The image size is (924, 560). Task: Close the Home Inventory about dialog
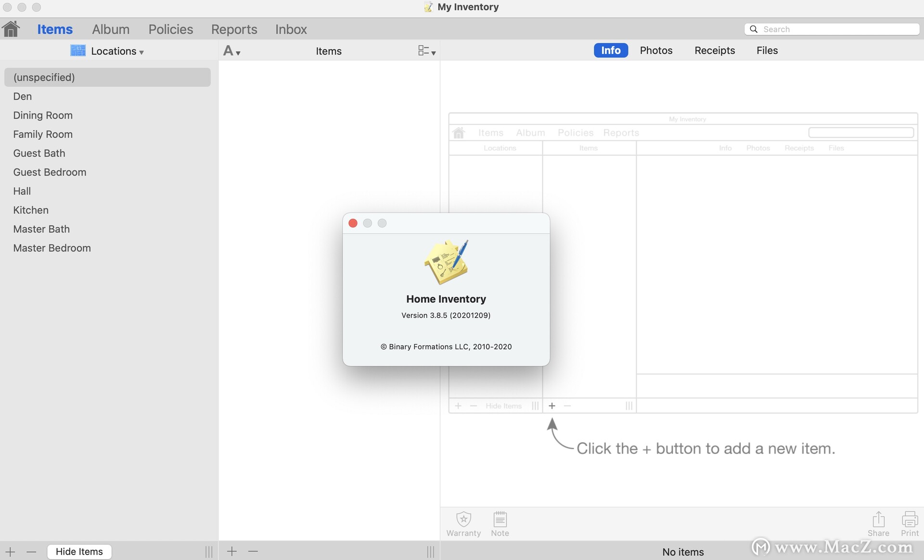coord(353,223)
